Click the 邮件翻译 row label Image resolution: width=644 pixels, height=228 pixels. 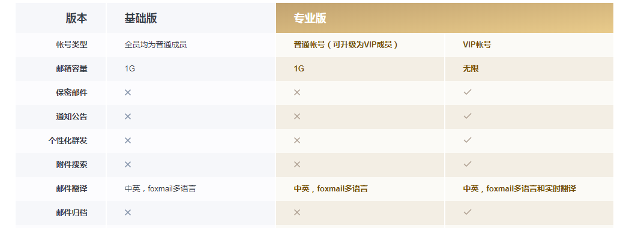[x=72, y=188]
